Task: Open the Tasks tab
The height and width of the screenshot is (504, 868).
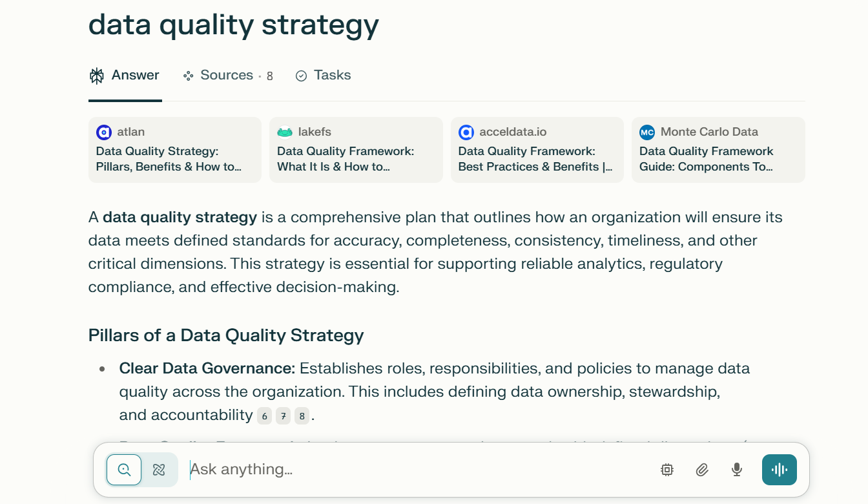Action: click(323, 76)
